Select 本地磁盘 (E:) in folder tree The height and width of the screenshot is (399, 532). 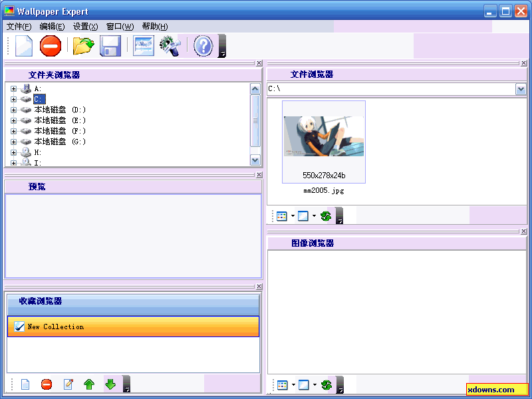click(x=60, y=120)
